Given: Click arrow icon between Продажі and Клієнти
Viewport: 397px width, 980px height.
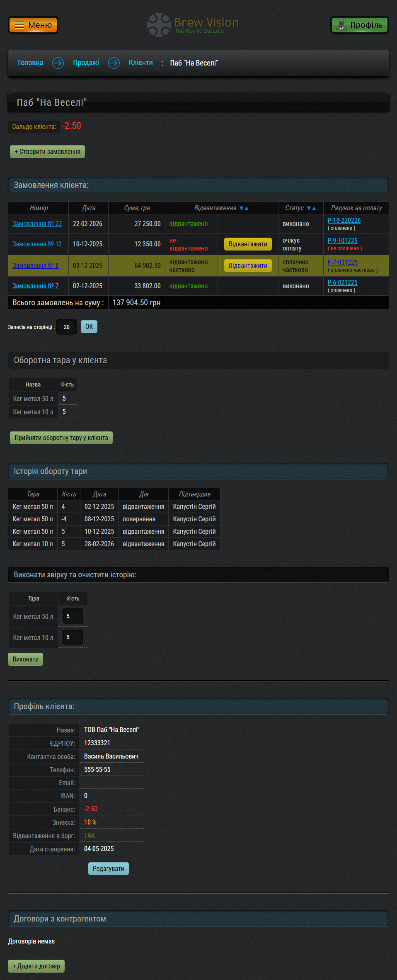Looking at the screenshot, I should (114, 63).
